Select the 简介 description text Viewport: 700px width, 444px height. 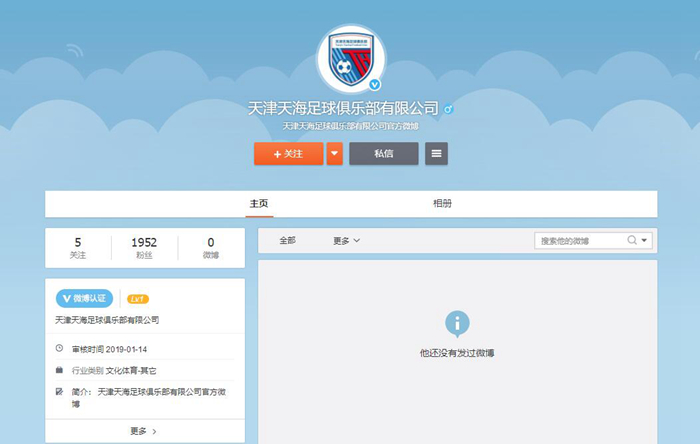pyautogui.click(x=149, y=398)
